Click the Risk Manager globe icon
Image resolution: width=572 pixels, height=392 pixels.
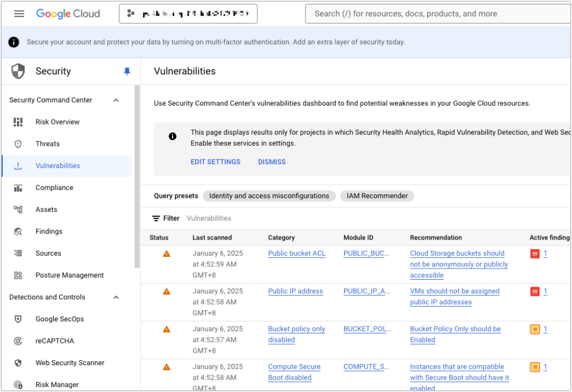[18, 385]
